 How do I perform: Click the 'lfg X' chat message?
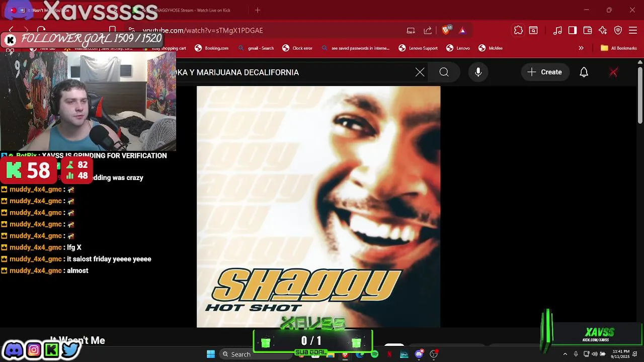[74, 247]
